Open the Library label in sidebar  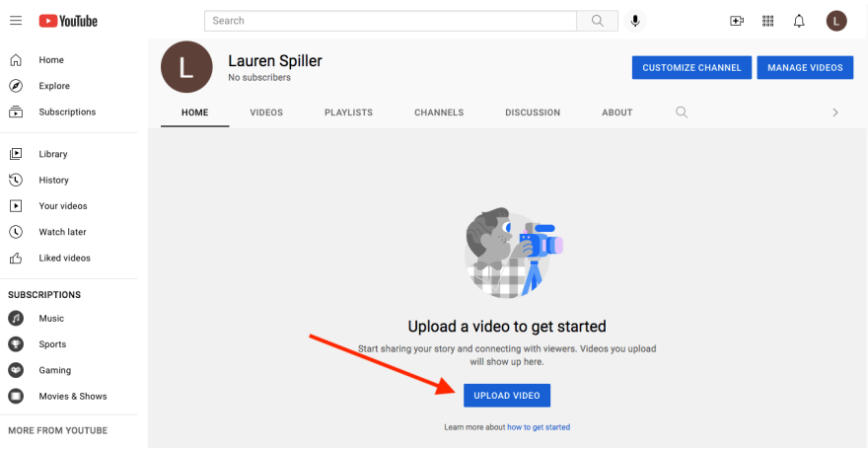tap(53, 154)
